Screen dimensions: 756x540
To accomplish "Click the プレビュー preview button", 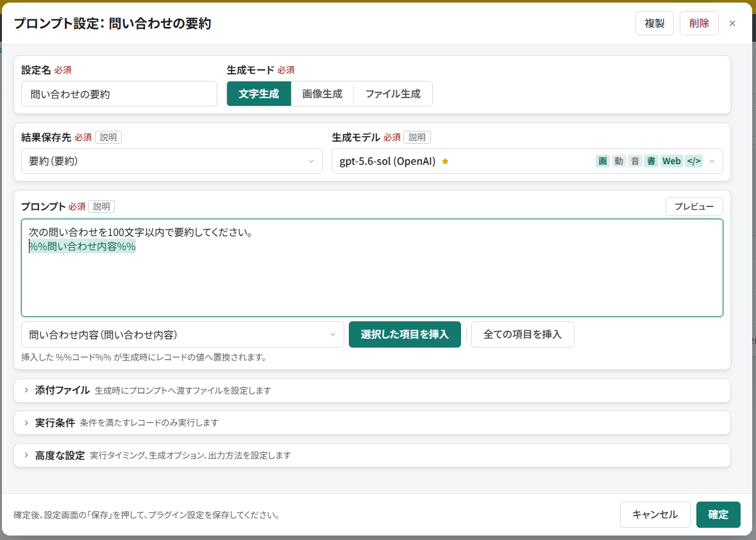I will tap(694, 207).
